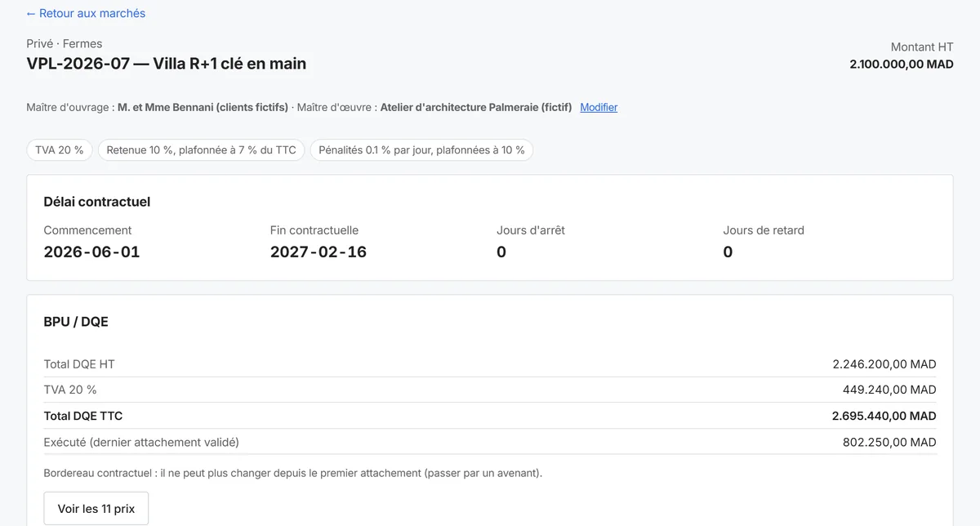
Task: Click the Jours d'arrêt value
Action: click(x=501, y=252)
